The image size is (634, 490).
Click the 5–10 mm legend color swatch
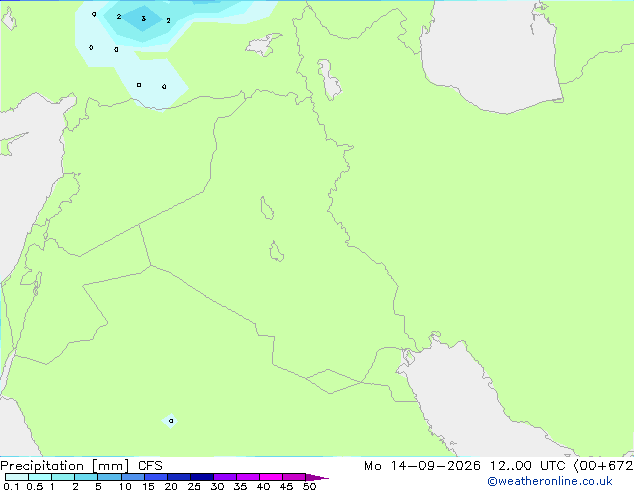tap(109, 477)
